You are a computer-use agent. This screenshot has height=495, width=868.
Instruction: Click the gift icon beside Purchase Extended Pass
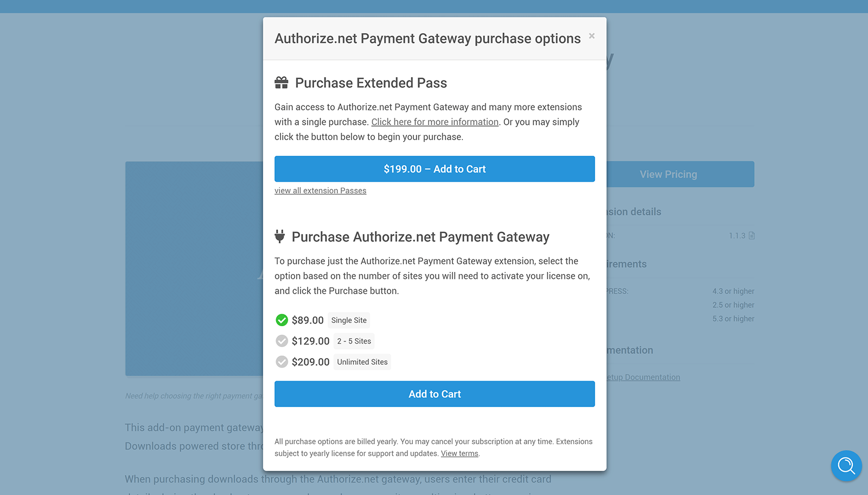[282, 82]
